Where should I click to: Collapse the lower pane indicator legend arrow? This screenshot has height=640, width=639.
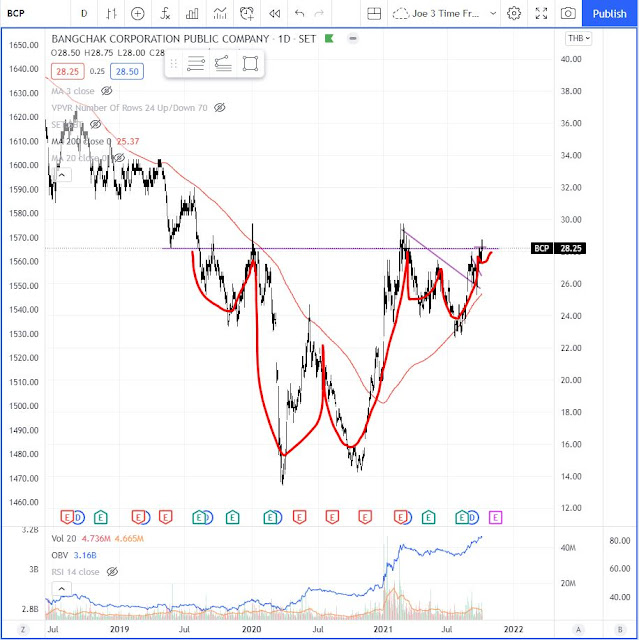pos(62,589)
